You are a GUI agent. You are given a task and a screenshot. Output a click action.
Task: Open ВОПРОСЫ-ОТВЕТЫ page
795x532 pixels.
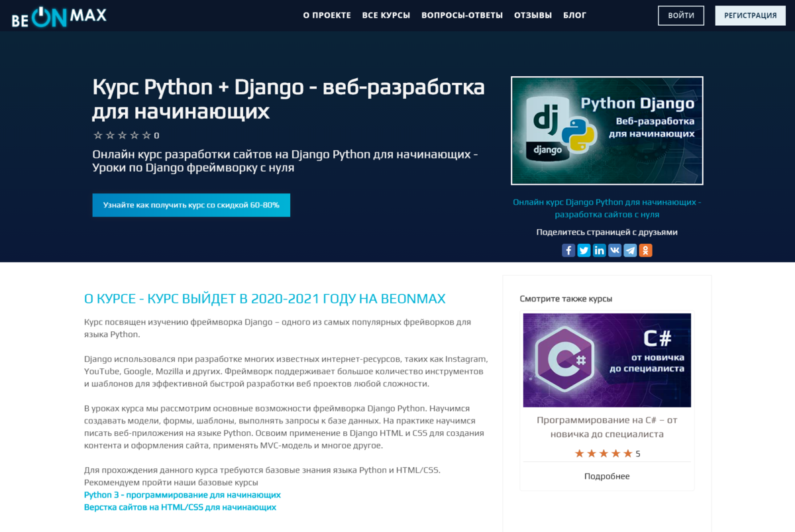tap(462, 15)
